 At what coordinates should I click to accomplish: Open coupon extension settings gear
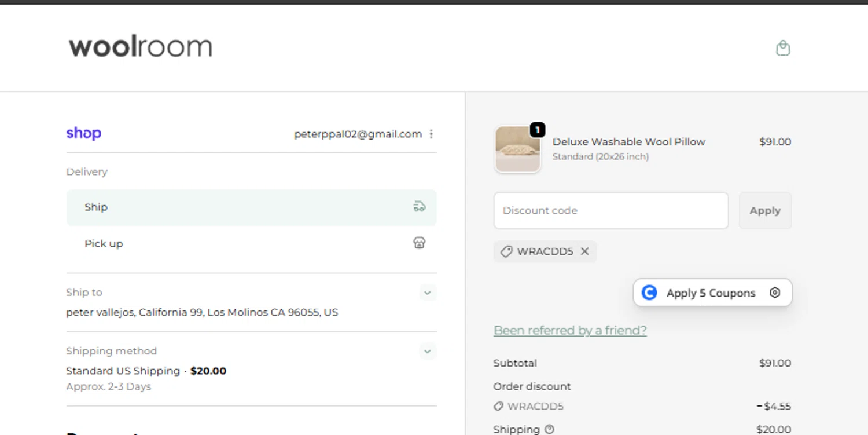tap(775, 293)
